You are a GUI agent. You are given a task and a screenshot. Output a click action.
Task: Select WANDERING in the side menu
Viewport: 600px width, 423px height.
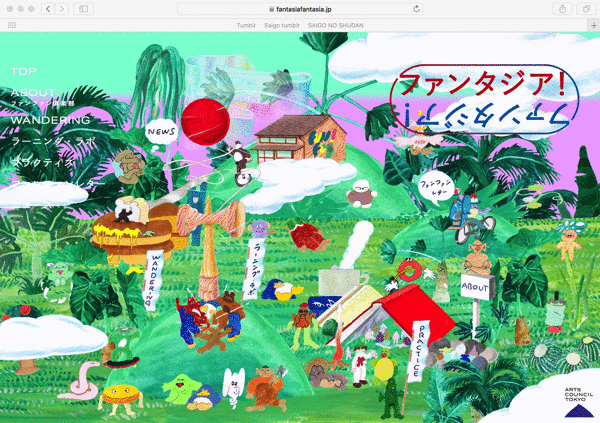point(51,120)
